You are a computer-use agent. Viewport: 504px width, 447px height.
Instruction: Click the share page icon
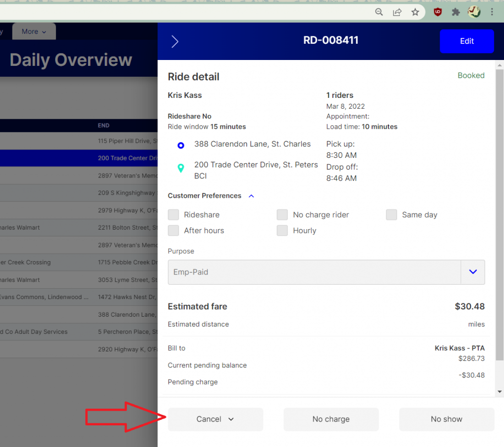pos(397,12)
